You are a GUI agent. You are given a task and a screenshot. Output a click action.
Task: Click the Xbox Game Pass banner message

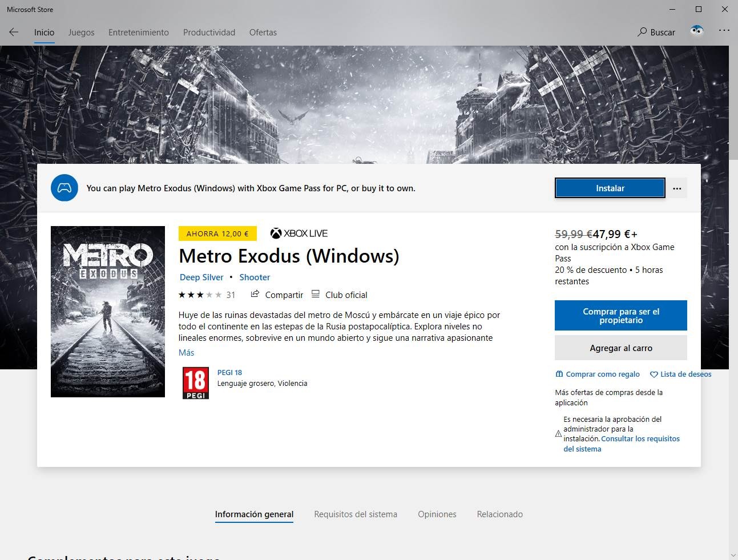pos(251,188)
